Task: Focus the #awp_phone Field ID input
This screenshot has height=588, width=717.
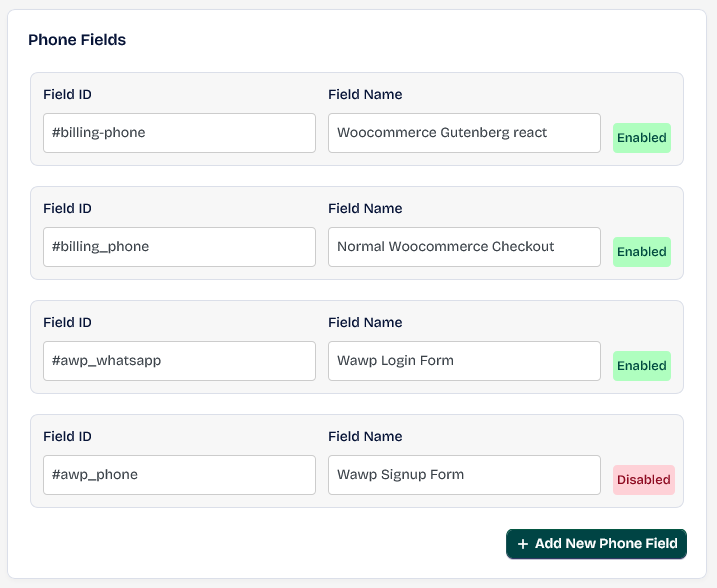Action: 179,475
